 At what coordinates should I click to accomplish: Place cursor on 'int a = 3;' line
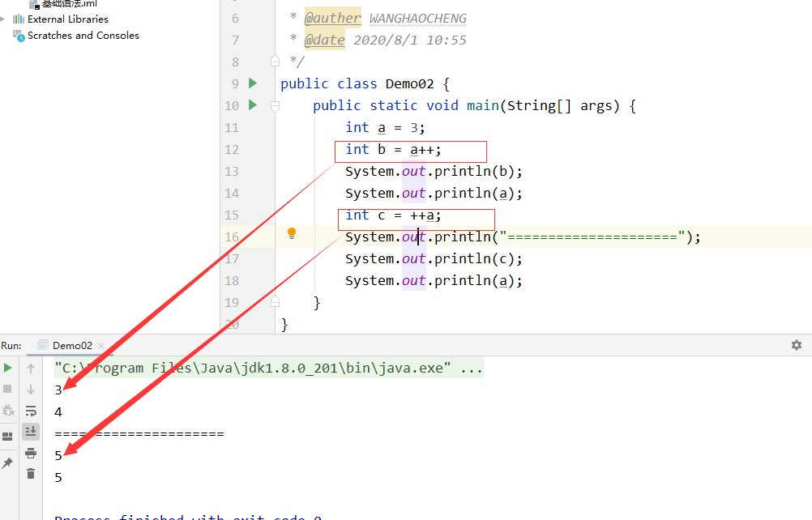385,128
